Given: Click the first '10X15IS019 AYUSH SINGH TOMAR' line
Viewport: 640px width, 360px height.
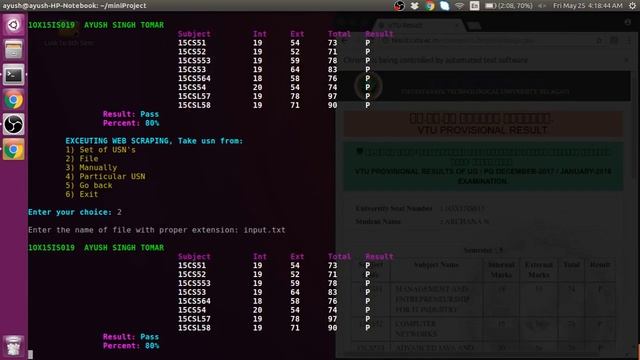Looking at the screenshot, I should [x=96, y=25].
